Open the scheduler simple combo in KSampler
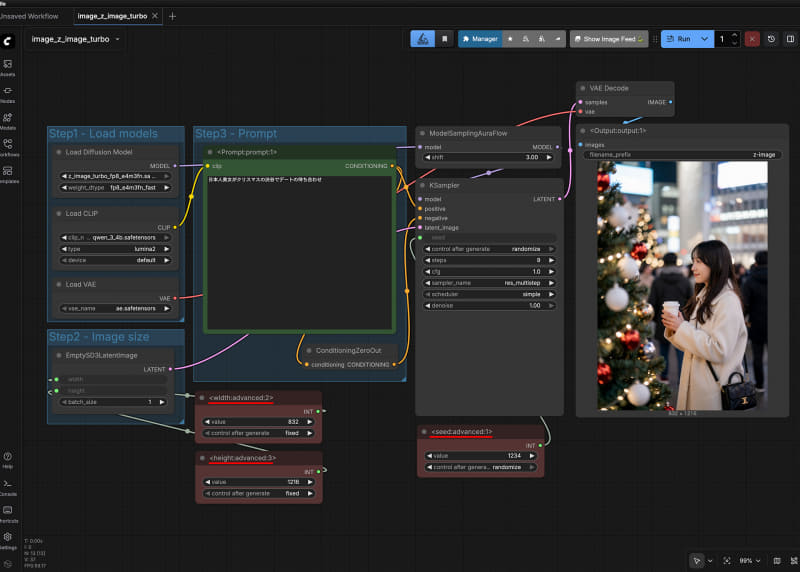Image resolution: width=800 pixels, height=572 pixels. tap(489, 294)
